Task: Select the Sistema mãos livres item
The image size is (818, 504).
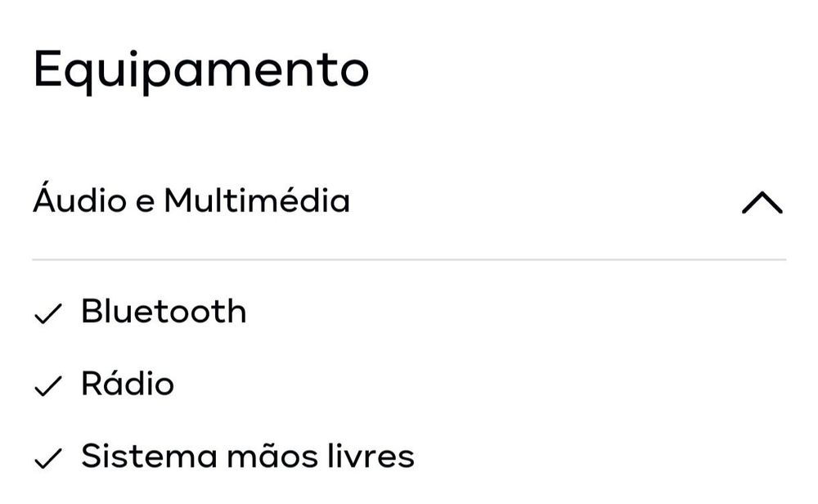Action: [x=247, y=457]
